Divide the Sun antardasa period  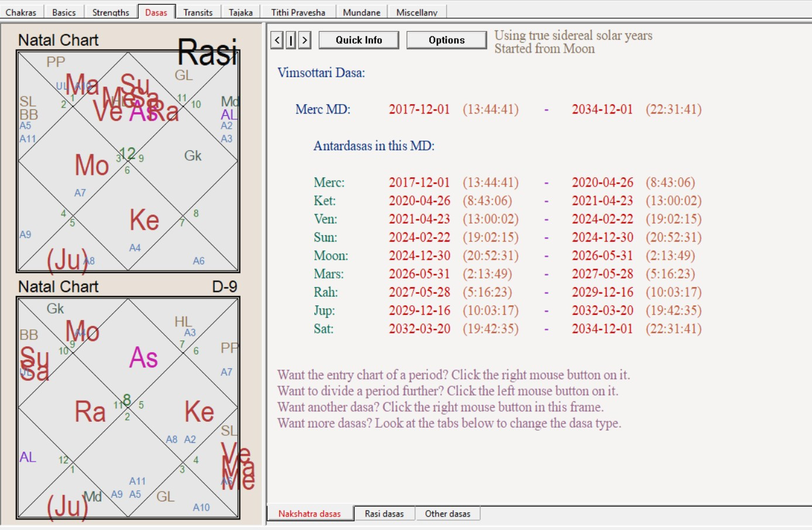325,238
